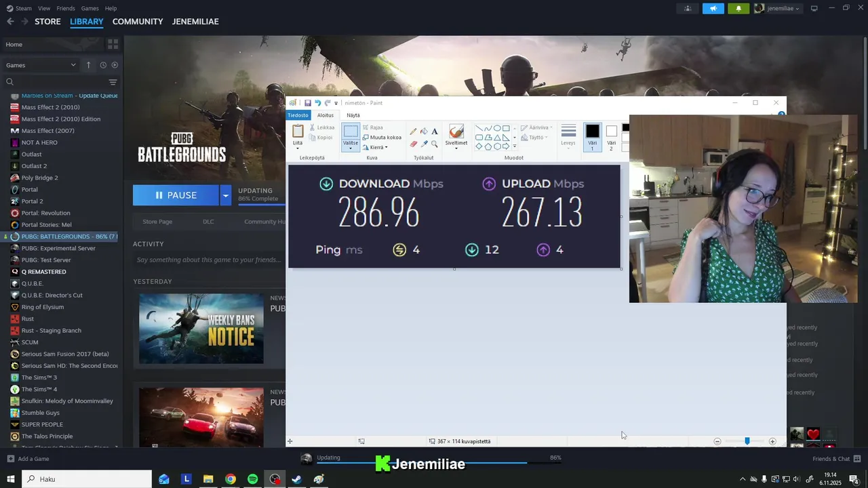The image size is (868, 488).
Task: Pause the PUBG update with PAUSE button
Action: click(176, 195)
